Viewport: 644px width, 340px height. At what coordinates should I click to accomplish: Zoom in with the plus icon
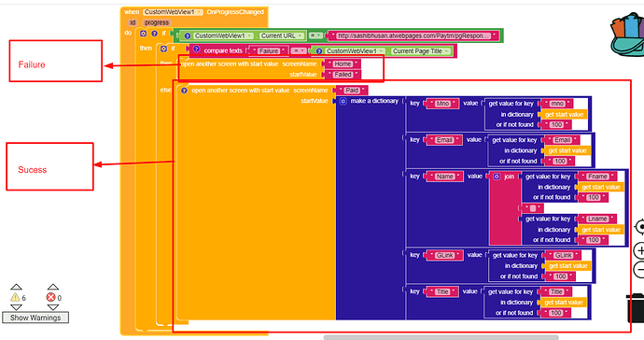click(x=639, y=250)
